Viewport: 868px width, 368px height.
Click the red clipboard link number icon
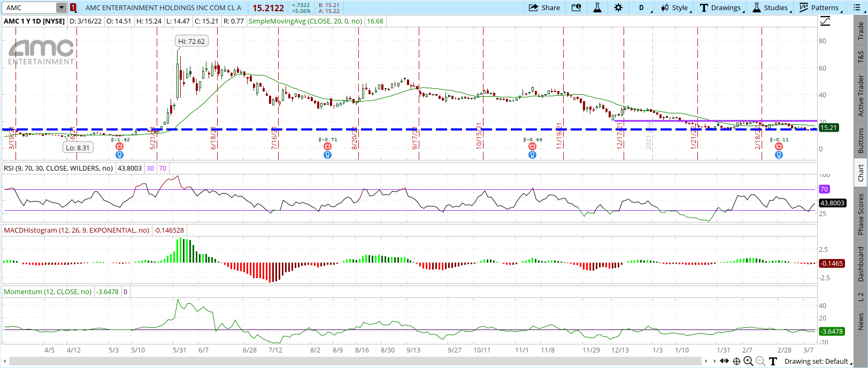(73, 7)
